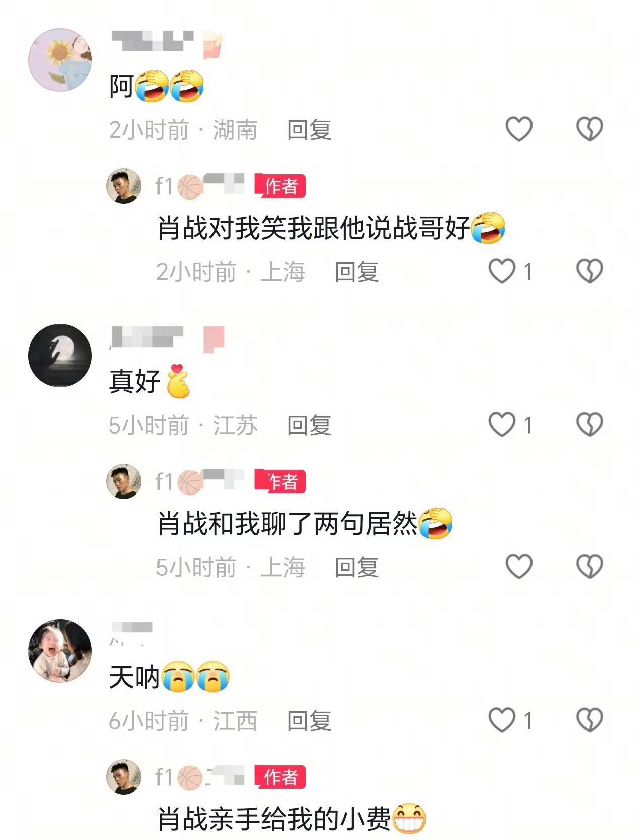
Task: Dislike the 天呐 comment from 江西
Action: click(590, 720)
